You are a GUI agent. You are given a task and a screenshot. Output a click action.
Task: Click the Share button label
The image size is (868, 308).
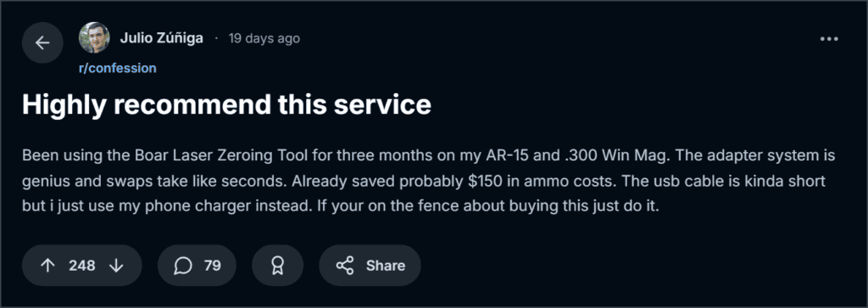pos(386,266)
